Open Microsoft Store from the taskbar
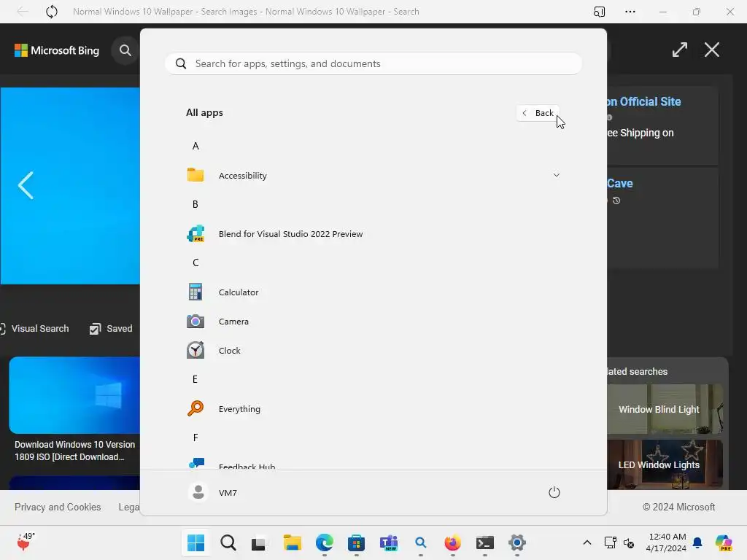The width and height of the screenshot is (747, 560). pos(356,542)
